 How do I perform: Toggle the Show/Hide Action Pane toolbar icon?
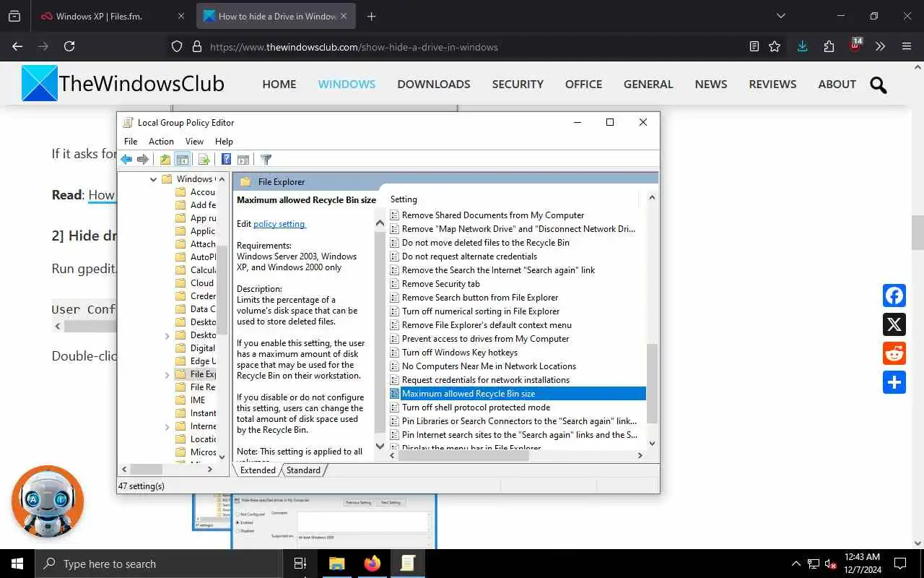(243, 160)
